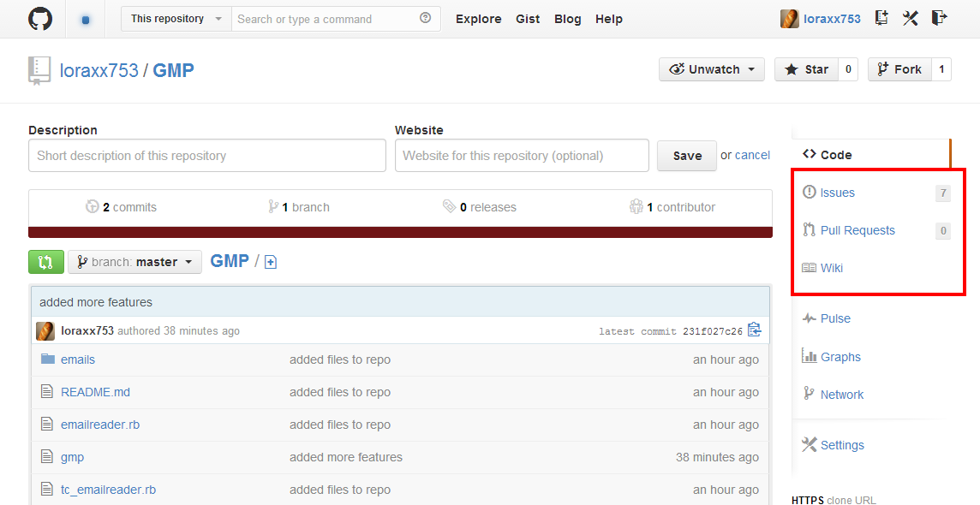Open GMP breadcrumb root link
Image resolution: width=980 pixels, height=505 pixels.
[230, 261]
